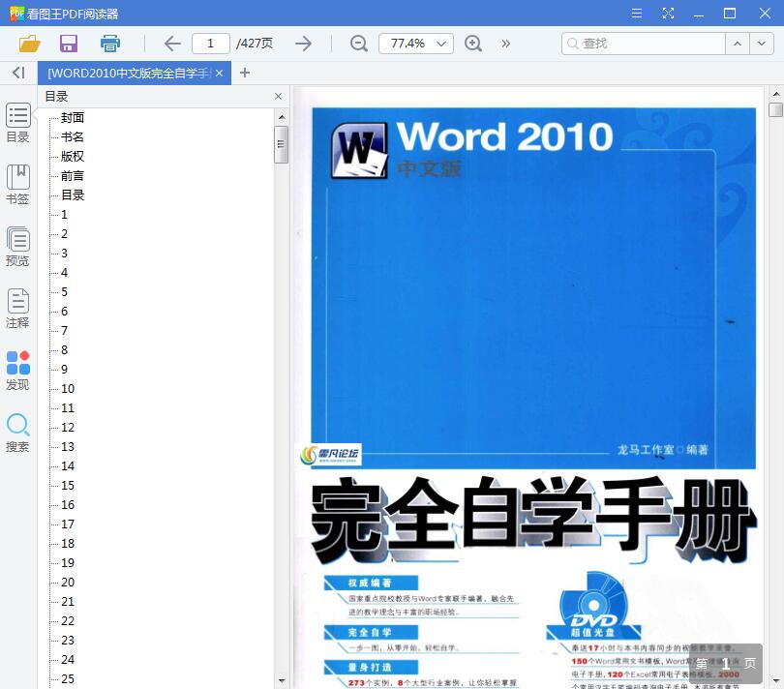Open the 预览 thumbnails panel
Screen dimensions: 784x689
(18, 247)
